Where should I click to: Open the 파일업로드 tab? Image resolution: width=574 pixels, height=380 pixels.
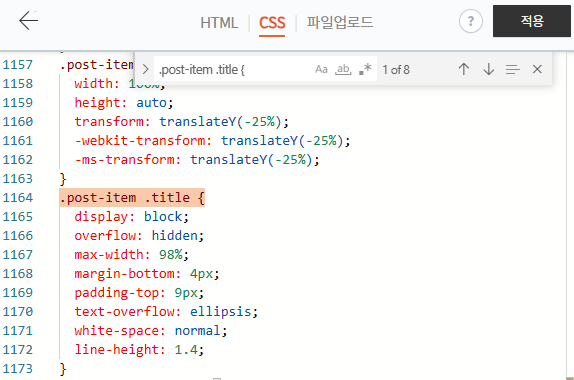tap(340, 22)
